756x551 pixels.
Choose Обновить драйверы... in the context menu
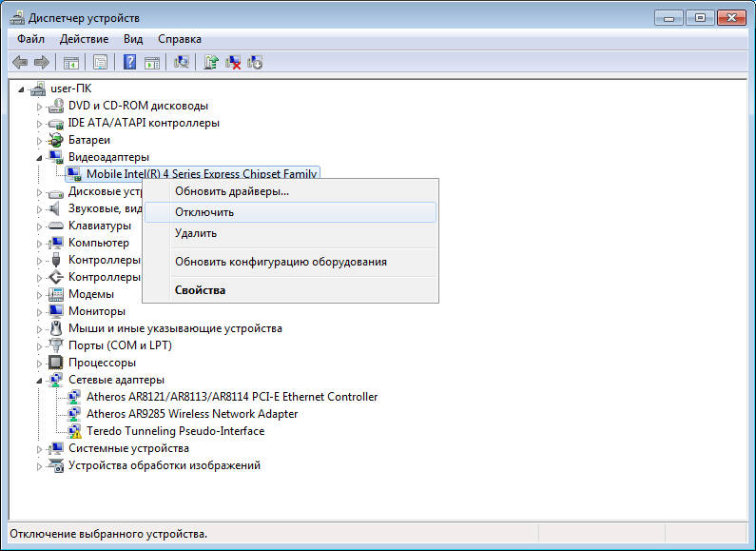[291, 191]
